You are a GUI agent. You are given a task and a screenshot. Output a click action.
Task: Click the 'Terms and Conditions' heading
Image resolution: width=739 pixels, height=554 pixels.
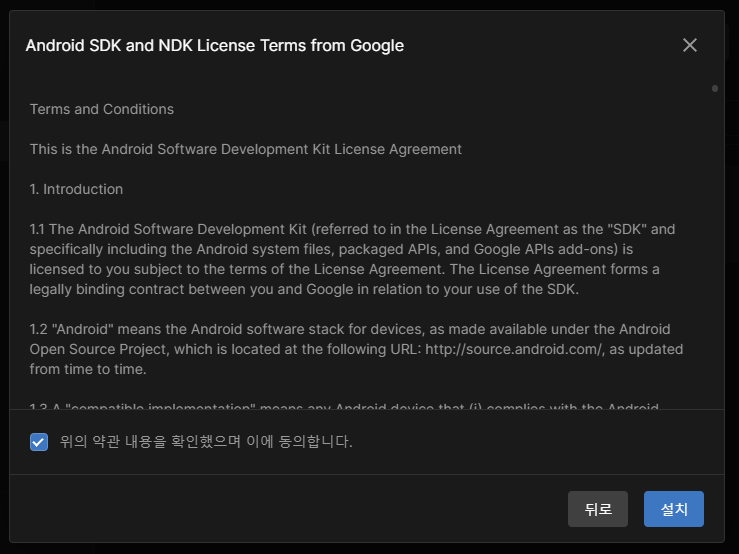102,109
